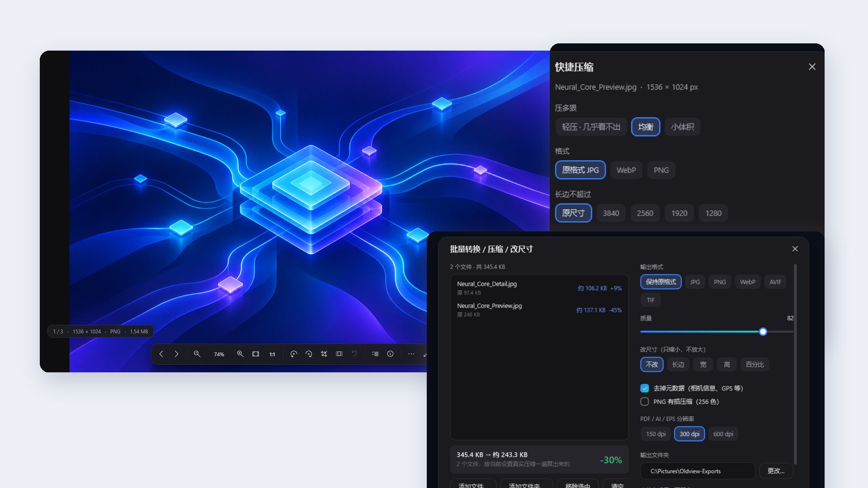The height and width of the screenshot is (488, 868).
Task: Rotate the image clockwise
Action: [309, 354]
